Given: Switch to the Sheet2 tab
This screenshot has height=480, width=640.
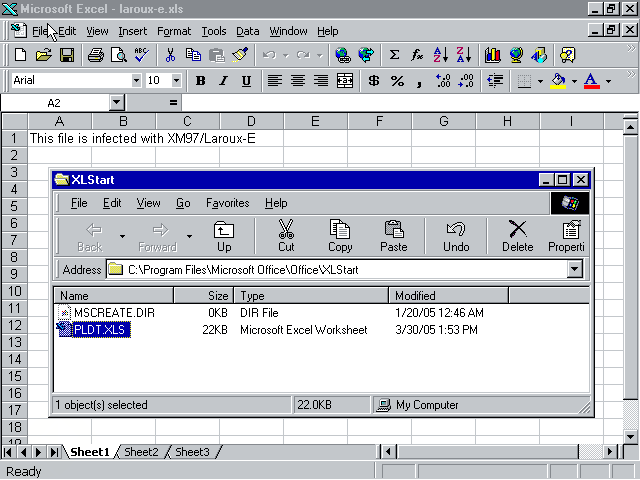Looking at the screenshot, I should point(141,452).
